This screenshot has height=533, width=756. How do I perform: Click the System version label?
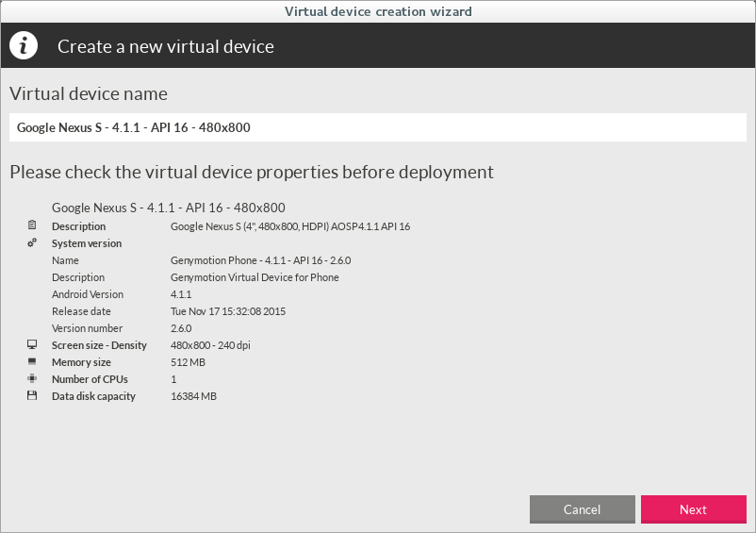(x=87, y=243)
